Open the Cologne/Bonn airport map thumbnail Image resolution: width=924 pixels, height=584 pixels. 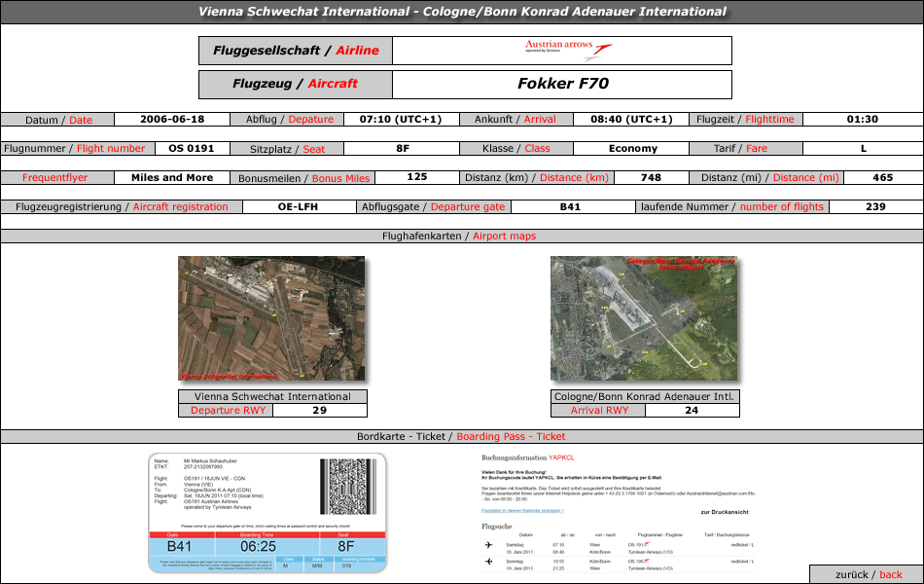pyautogui.click(x=644, y=318)
